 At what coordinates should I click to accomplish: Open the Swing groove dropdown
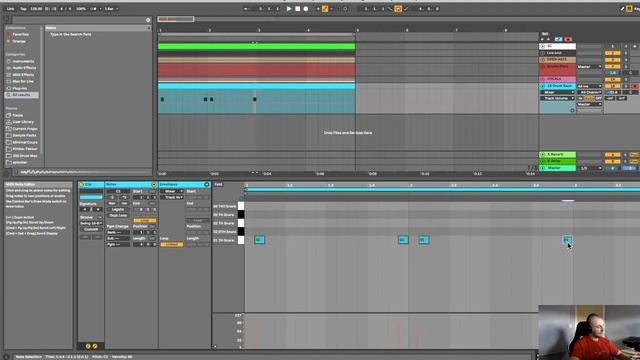tap(91, 223)
